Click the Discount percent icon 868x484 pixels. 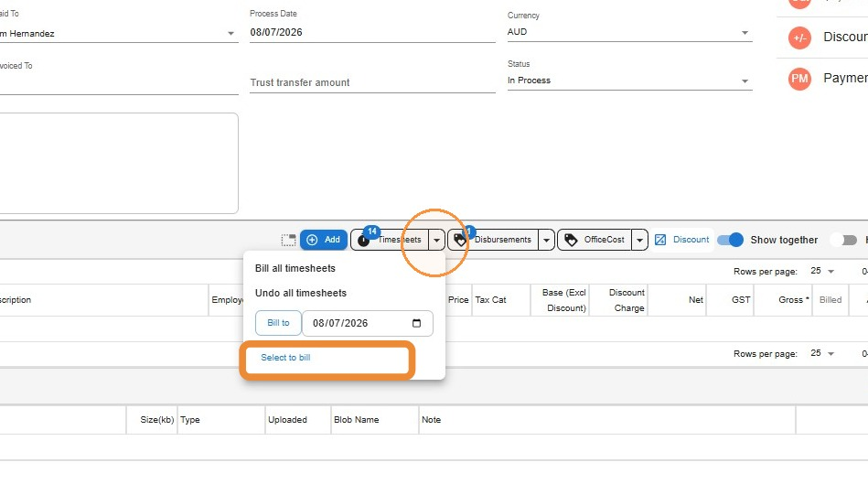(660, 240)
